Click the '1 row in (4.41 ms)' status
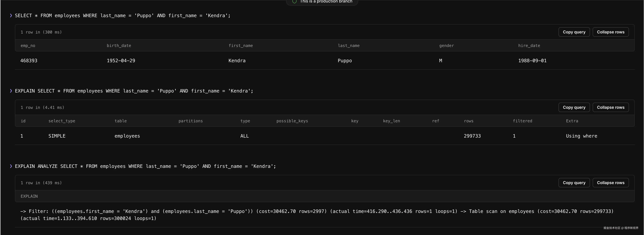Viewport: 644px width, 235px height. coord(42,108)
